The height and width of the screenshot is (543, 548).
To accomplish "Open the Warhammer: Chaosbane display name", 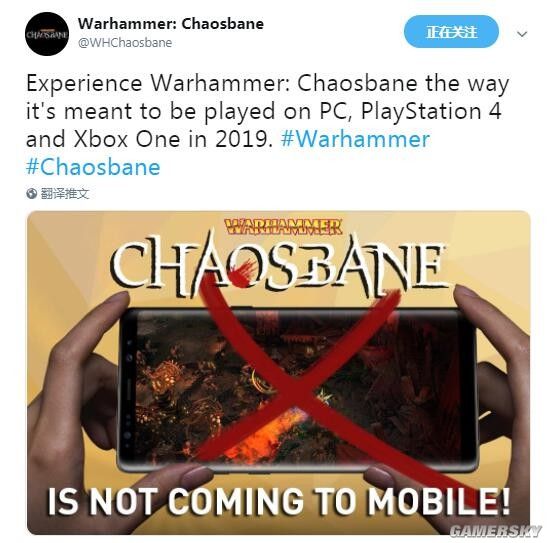I will [171, 24].
